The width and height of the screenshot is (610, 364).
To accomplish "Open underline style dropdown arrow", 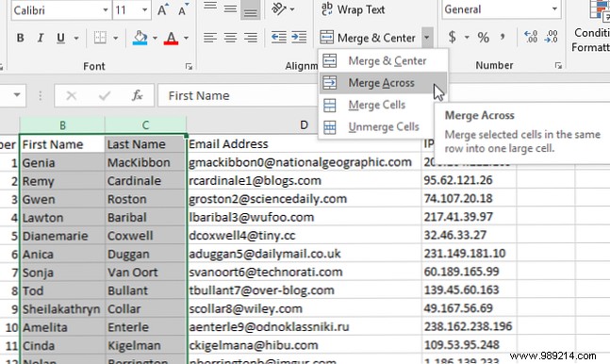I will (75, 38).
